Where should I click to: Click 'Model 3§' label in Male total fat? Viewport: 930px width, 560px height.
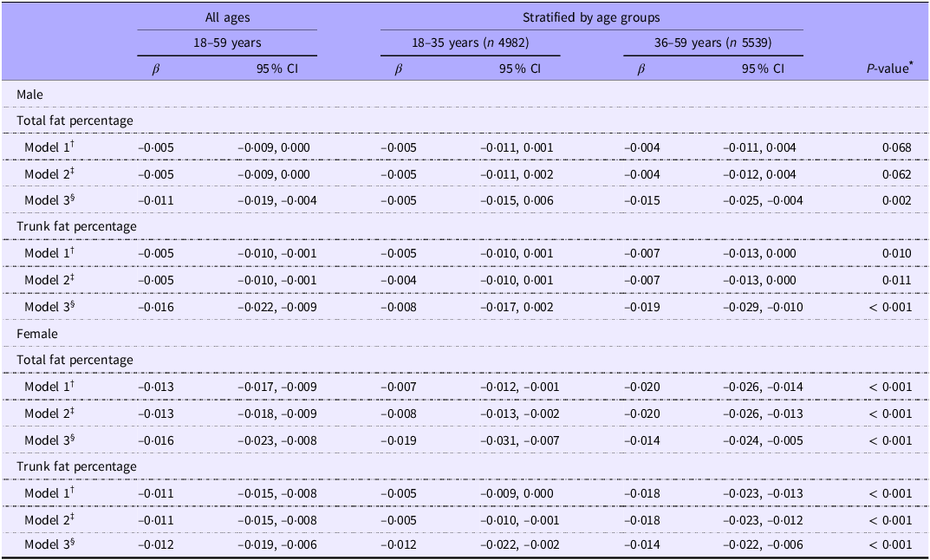49,200
